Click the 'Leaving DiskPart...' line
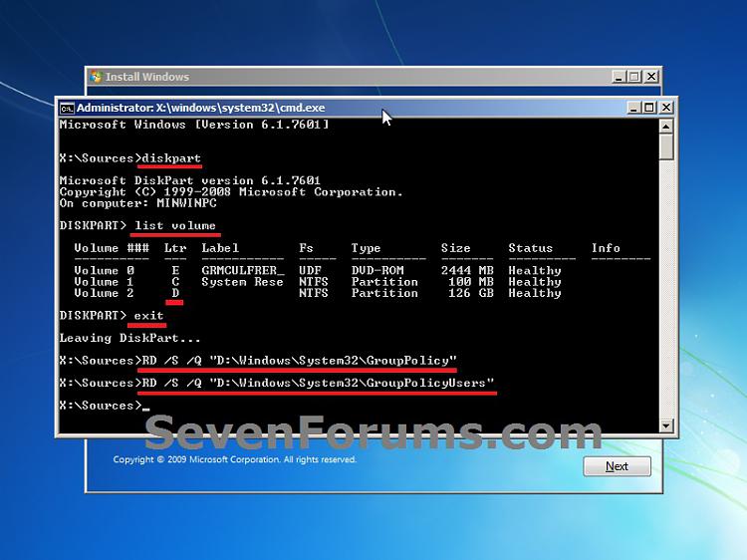The image size is (747, 560). pyautogui.click(x=130, y=338)
